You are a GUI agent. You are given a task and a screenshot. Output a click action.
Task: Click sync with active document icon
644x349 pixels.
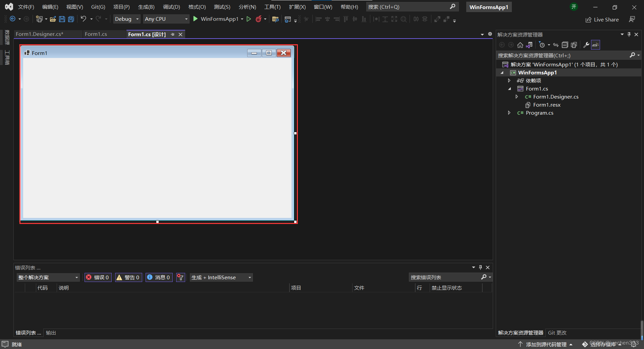pyautogui.click(x=556, y=45)
